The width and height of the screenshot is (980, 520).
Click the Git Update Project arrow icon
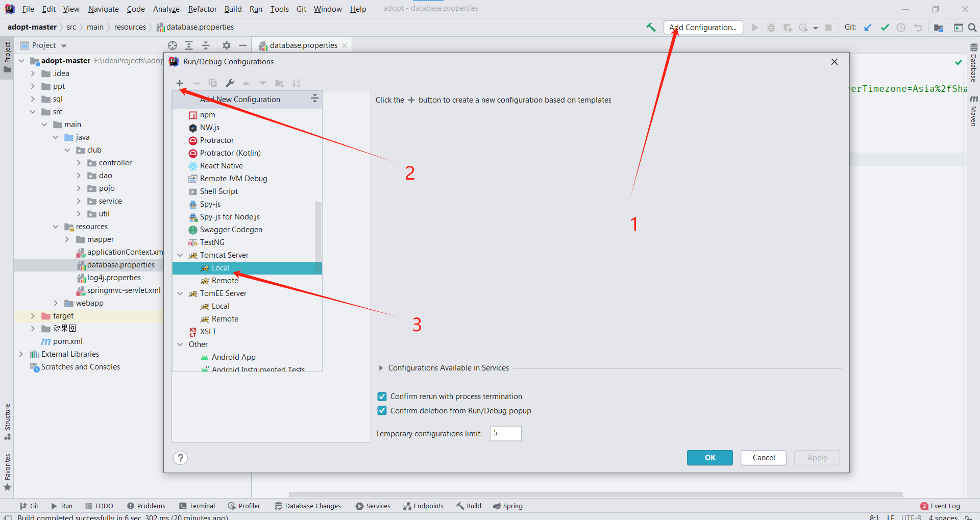point(868,28)
